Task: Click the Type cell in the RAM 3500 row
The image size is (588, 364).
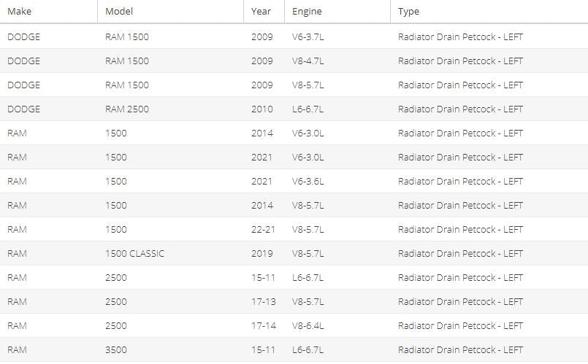Action: [460, 349]
